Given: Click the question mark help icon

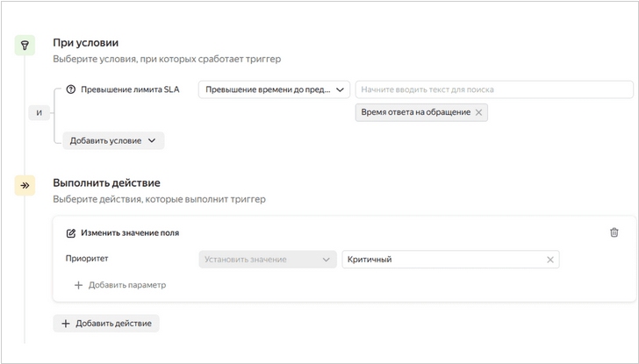Looking at the screenshot, I should [x=71, y=89].
